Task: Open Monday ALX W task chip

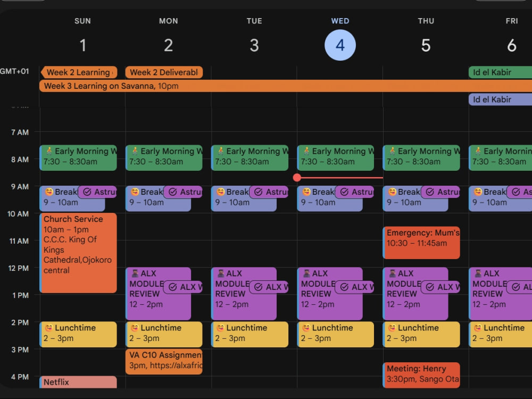Action: (x=183, y=287)
